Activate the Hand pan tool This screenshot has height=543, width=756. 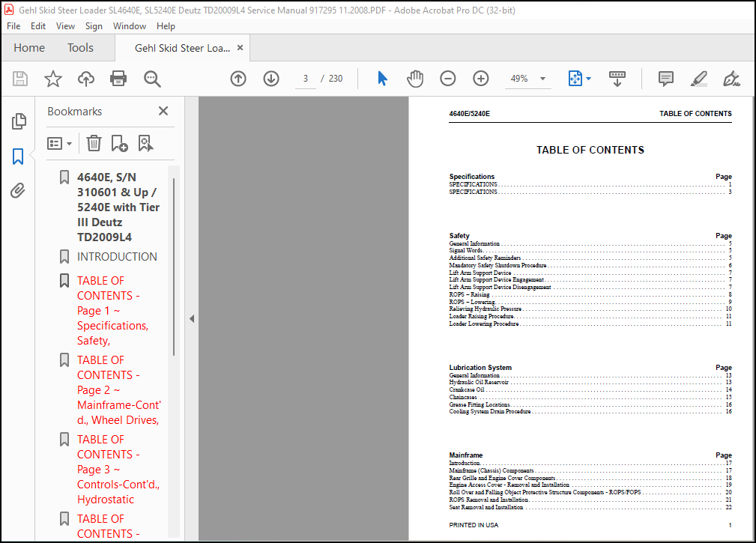click(414, 79)
